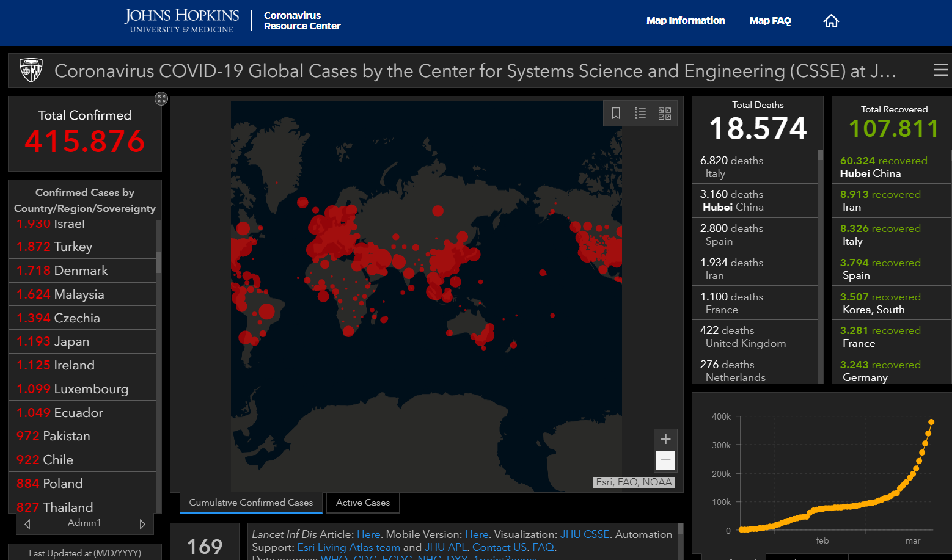The height and width of the screenshot is (560, 952).
Task: Open the FAQ link in the footer text
Action: coord(543,547)
